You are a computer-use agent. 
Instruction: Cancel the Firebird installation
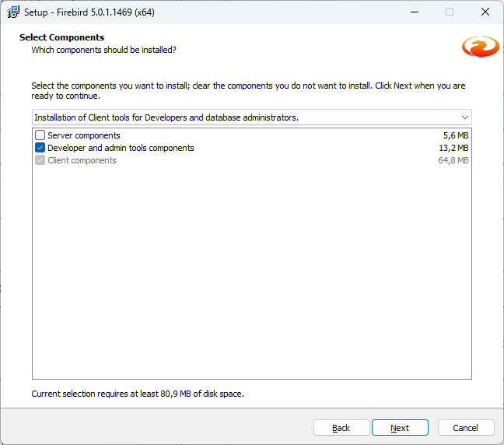pos(466,428)
